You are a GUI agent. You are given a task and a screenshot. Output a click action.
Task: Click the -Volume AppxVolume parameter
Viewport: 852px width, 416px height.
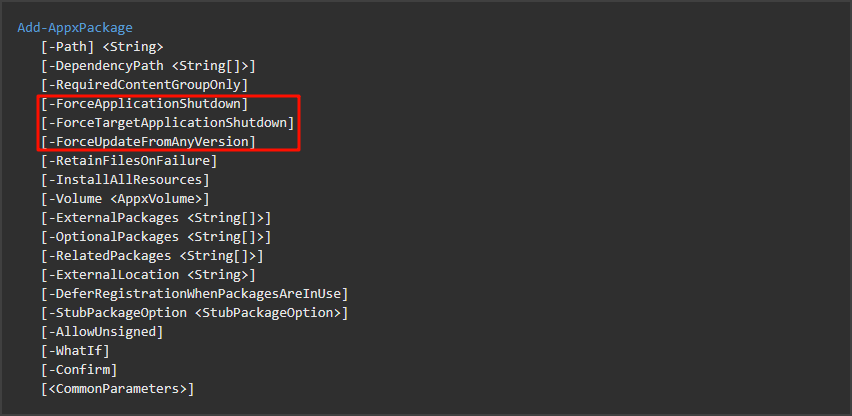click(125, 199)
